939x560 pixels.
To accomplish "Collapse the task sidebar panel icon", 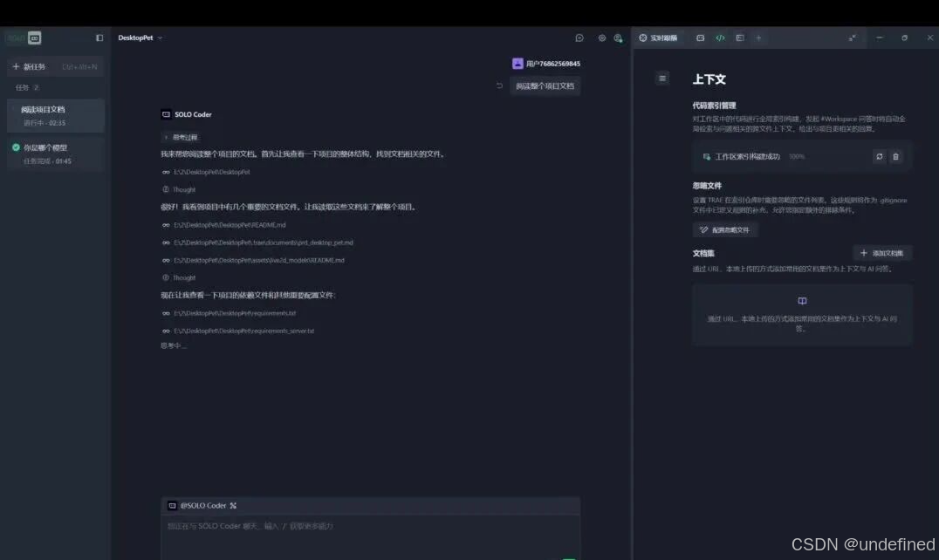I will [99, 38].
